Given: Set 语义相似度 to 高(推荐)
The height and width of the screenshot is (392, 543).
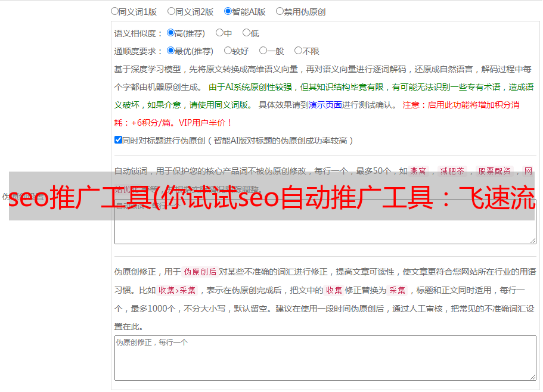Looking at the screenshot, I should [x=170, y=33].
